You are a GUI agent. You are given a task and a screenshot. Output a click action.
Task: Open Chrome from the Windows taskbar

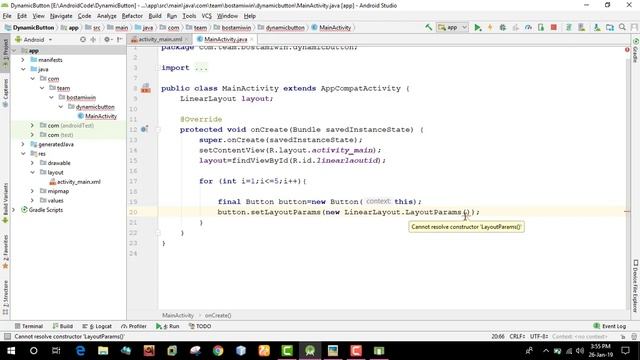click(x=218, y=351)
